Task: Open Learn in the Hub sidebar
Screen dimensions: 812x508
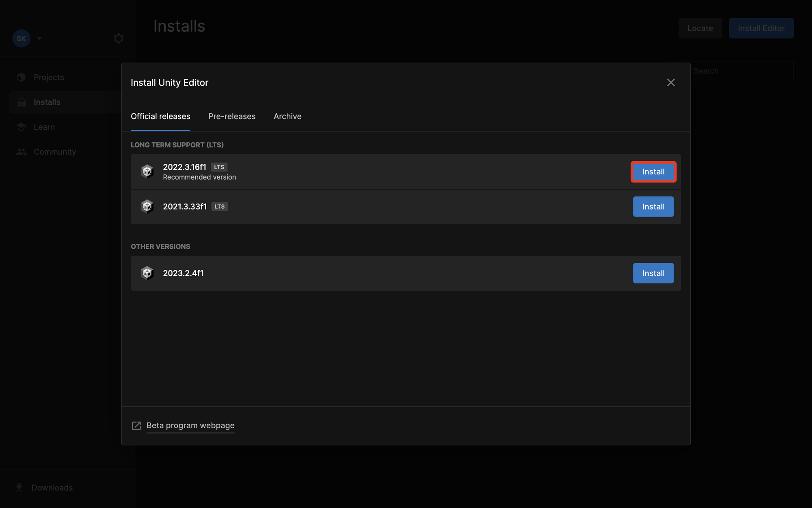Action: [x=44, y=127]
